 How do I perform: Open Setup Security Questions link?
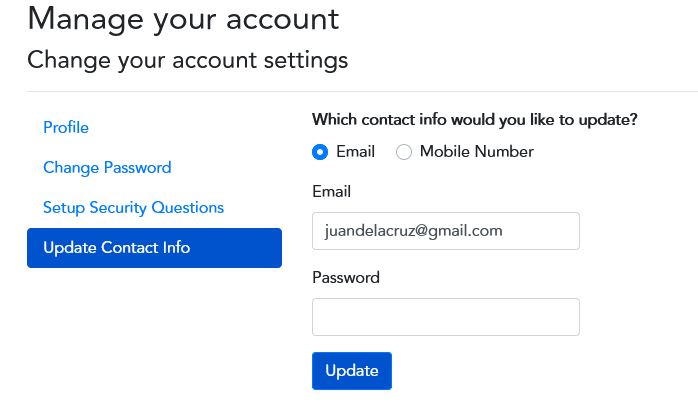[x=133, y=208]
